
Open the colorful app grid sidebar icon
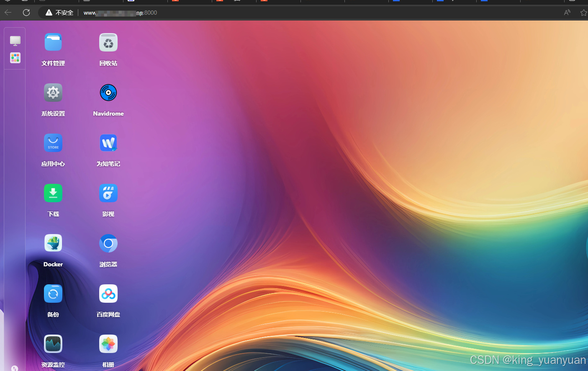15,58
